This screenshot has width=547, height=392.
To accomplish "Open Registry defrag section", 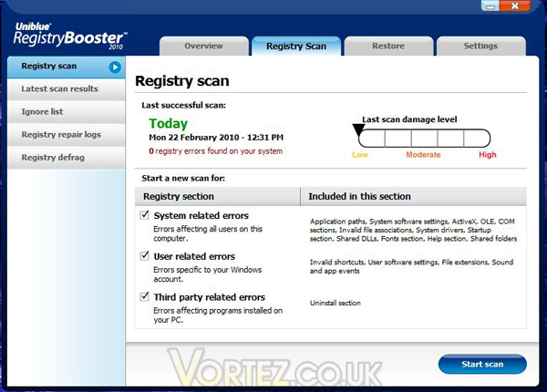I will (x=67, y=158).
